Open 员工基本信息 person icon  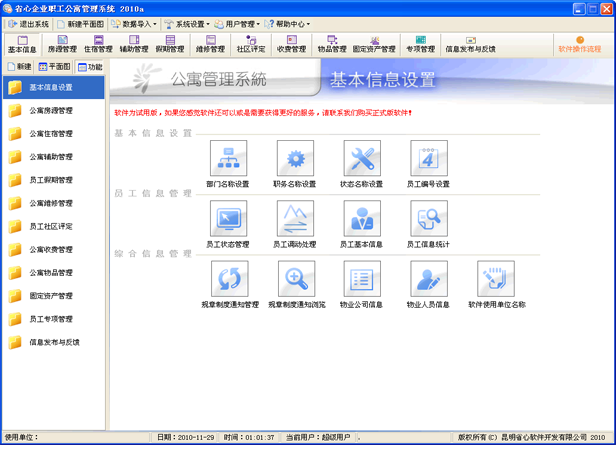coord(362,219)
